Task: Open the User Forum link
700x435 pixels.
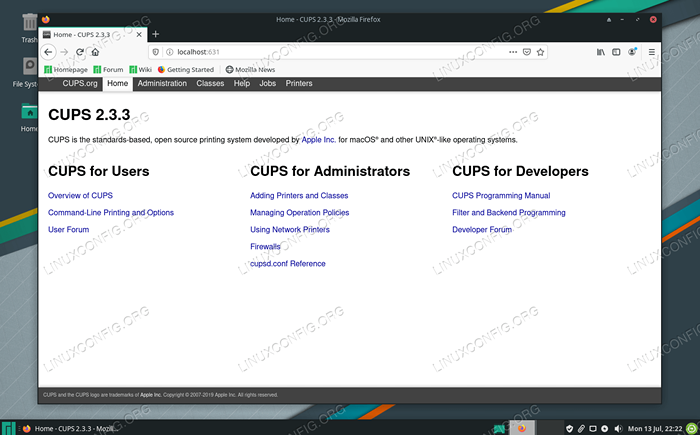Action: [68, 230]
